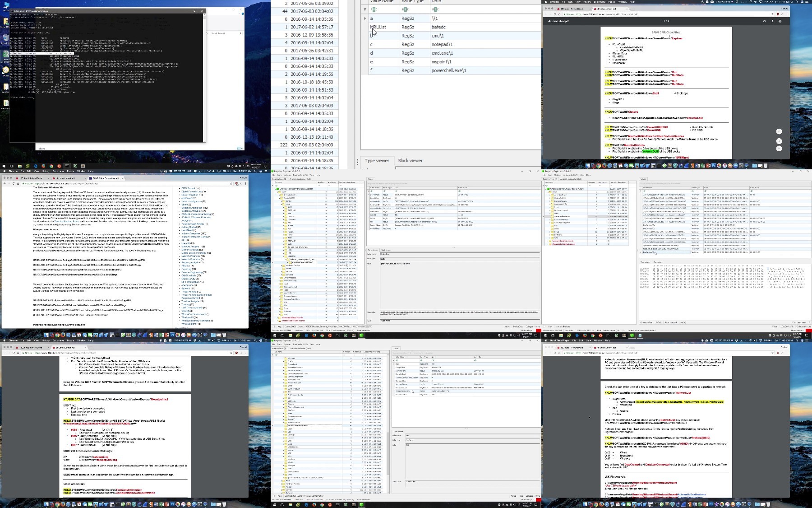Click 'powershell.exe\1' data cell in zoomed values table
812x508 pixels.
[x=449, y=70]
